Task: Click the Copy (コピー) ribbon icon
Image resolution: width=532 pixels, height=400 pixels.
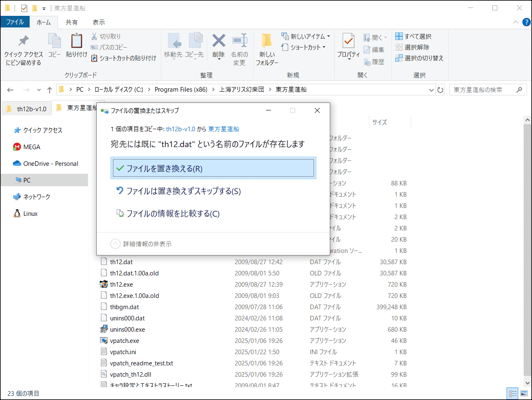Action: [x=54, y=41]
